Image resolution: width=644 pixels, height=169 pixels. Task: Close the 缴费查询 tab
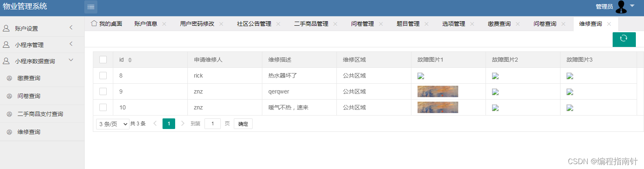pyautogui.click(x=518, y=24)
